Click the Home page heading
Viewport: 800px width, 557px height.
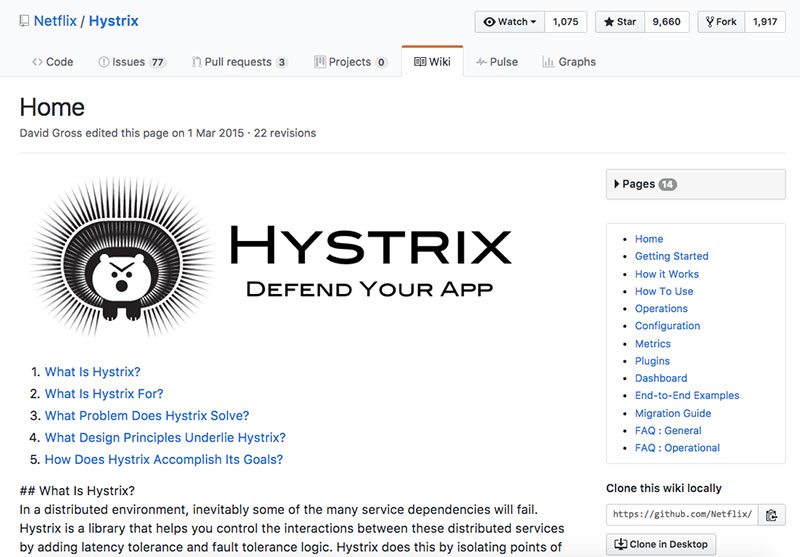point(52,108)
